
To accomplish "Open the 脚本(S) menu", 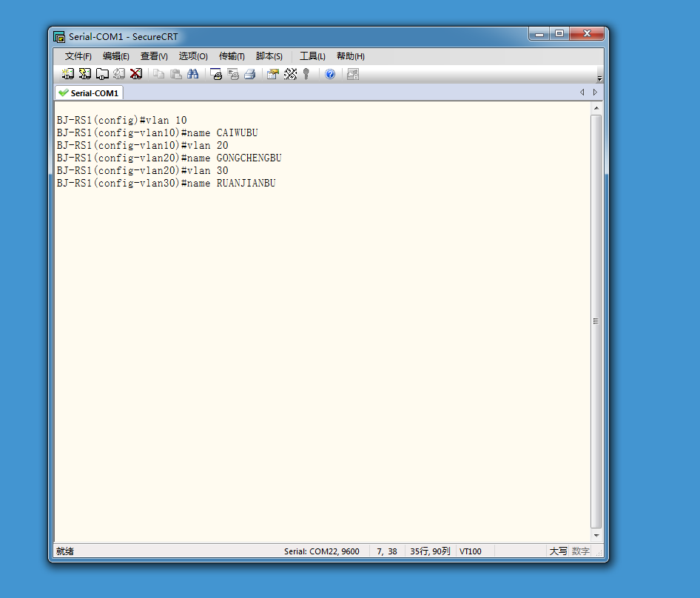I will point(269,56).
